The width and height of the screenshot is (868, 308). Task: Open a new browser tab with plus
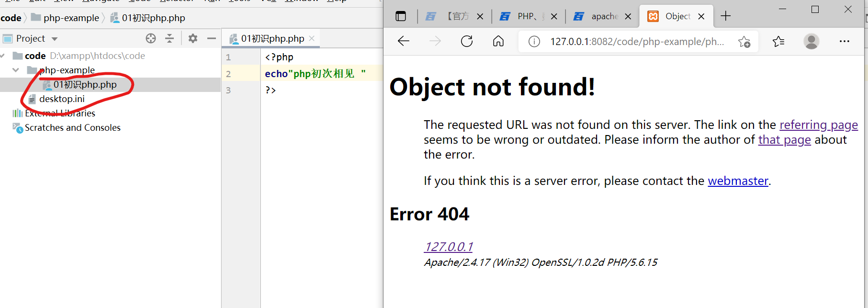tap(726, 16)
